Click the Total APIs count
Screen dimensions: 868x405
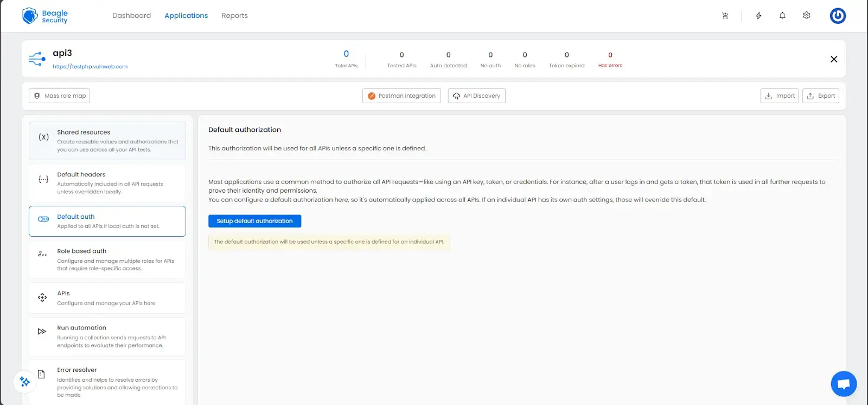[x=346, y=54]
